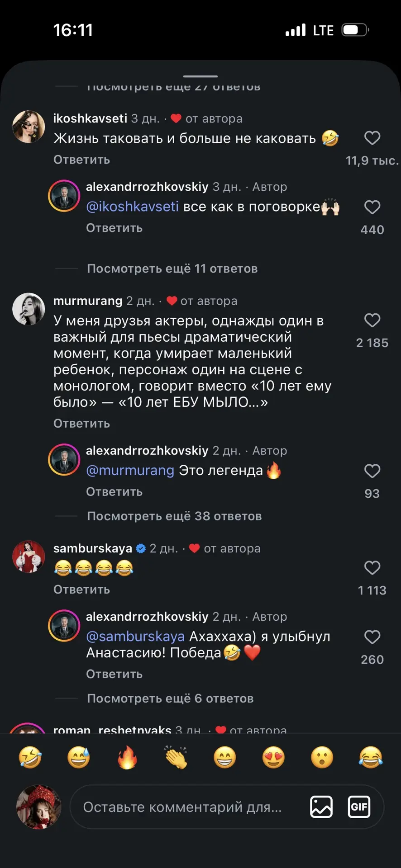Tap the tears of joy emoji reaction

point(371,757)
